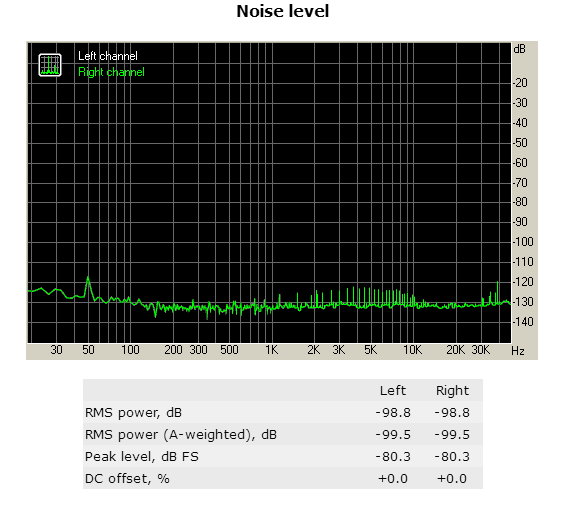Image resolution: width=585 pixels, height=509 pixels.
Task: Click the 'Left' column header in table
Action: tap(392, 391)
